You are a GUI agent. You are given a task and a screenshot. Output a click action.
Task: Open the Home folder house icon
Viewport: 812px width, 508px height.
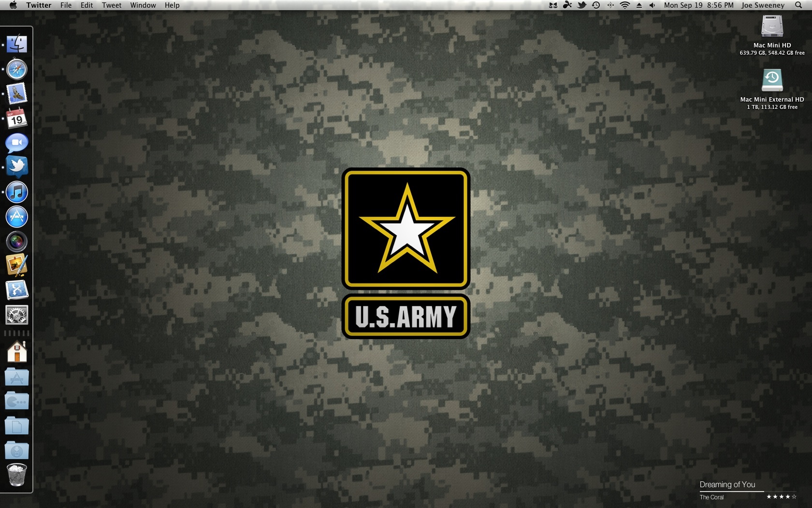17,352
